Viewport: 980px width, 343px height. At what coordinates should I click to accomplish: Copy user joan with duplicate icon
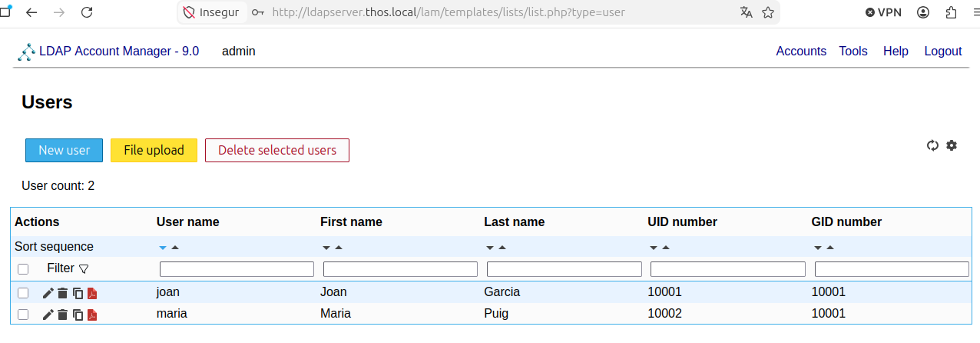tap(78, 293)
